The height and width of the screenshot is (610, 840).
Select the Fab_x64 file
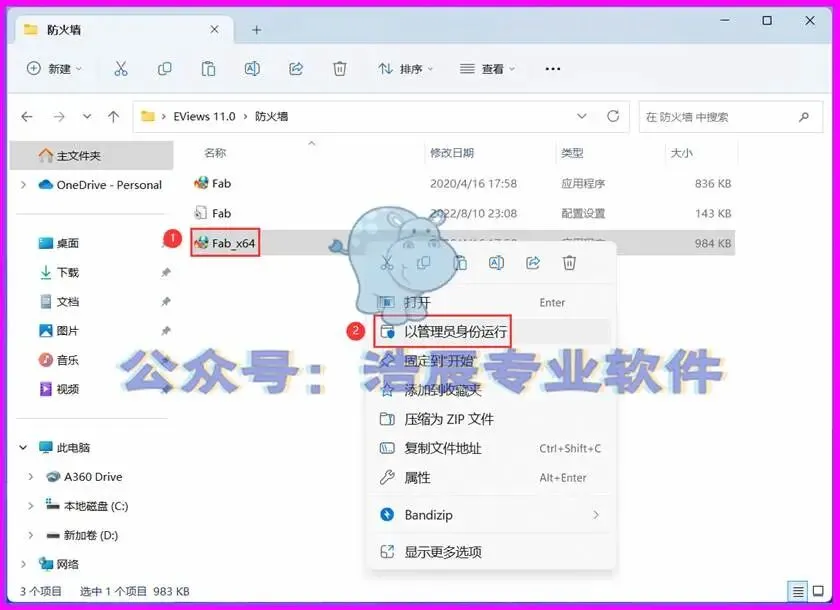click(225, 243)
